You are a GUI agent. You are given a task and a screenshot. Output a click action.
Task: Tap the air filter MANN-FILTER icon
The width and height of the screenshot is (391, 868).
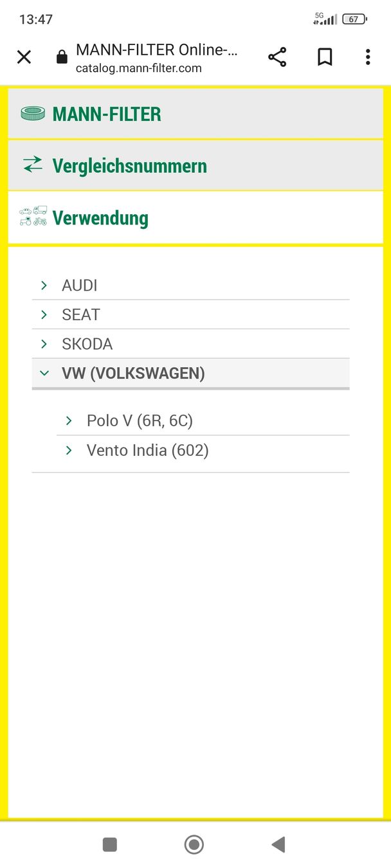pyautogui.click(x=33, y=114)
